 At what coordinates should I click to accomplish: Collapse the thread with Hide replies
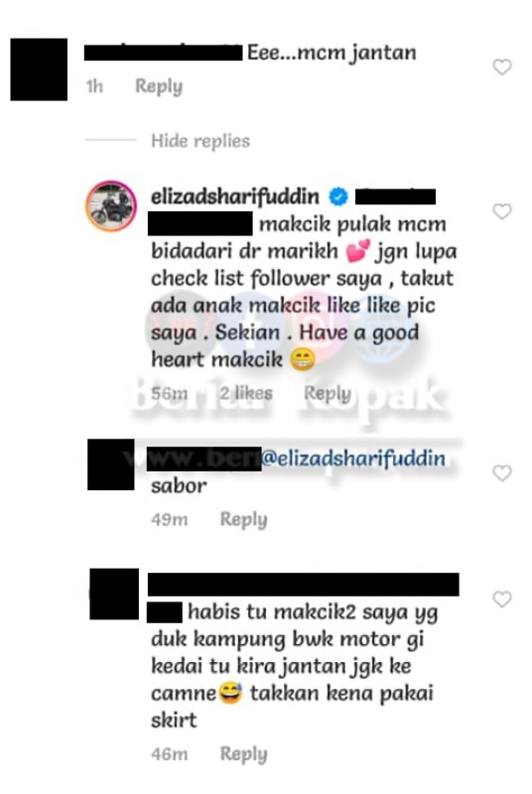coord(200,140)
